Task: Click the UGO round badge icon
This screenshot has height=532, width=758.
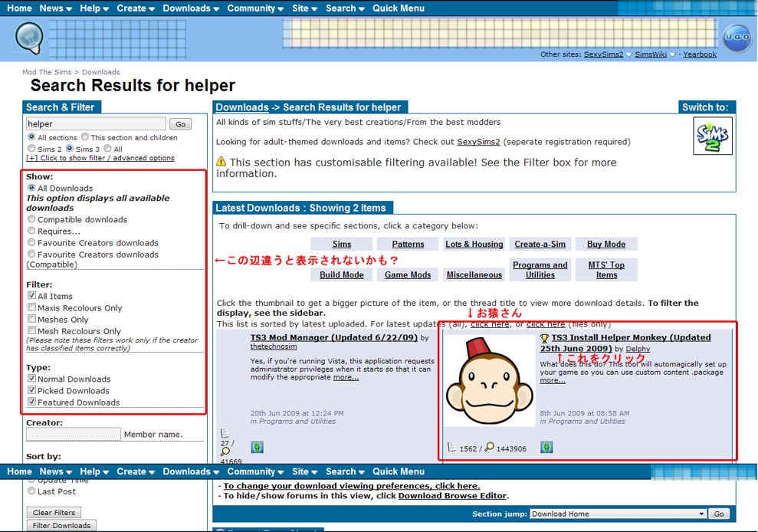Action: point(737,38)
